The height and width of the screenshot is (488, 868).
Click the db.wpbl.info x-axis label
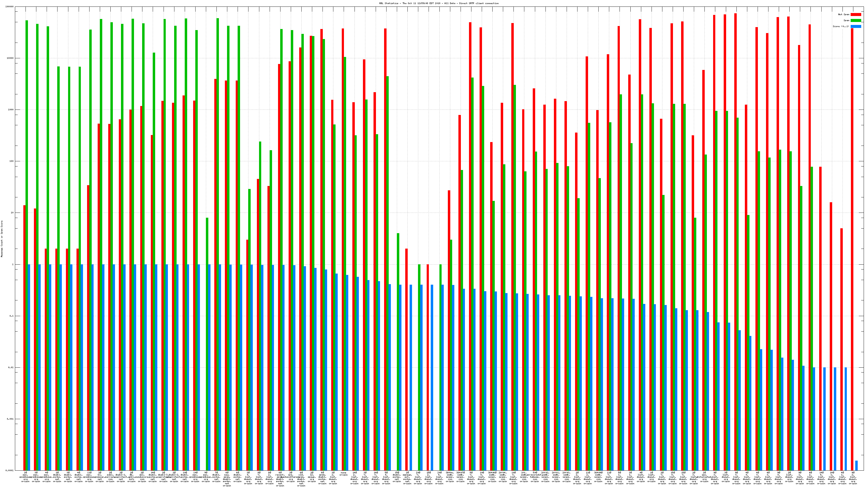(x=131, y=477)
